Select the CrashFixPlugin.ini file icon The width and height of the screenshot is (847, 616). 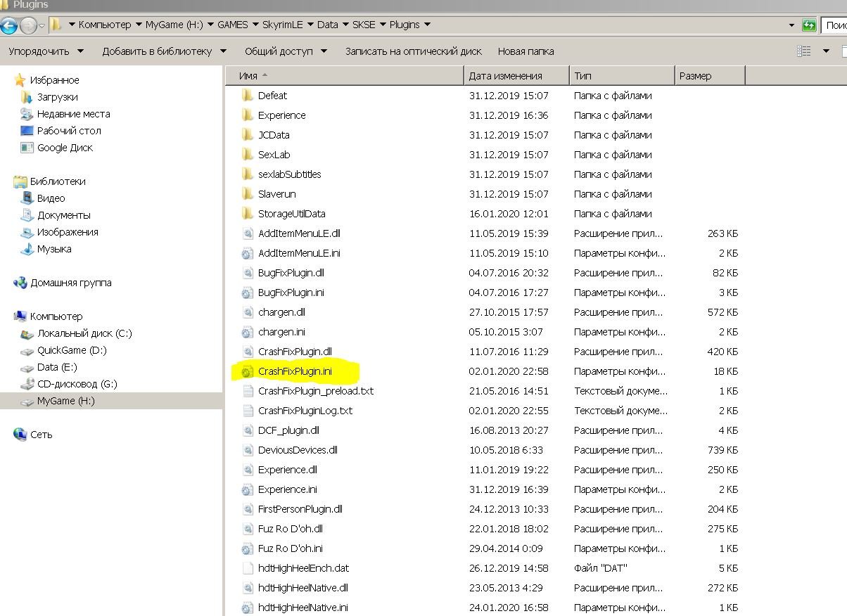(x=247, y=371)
